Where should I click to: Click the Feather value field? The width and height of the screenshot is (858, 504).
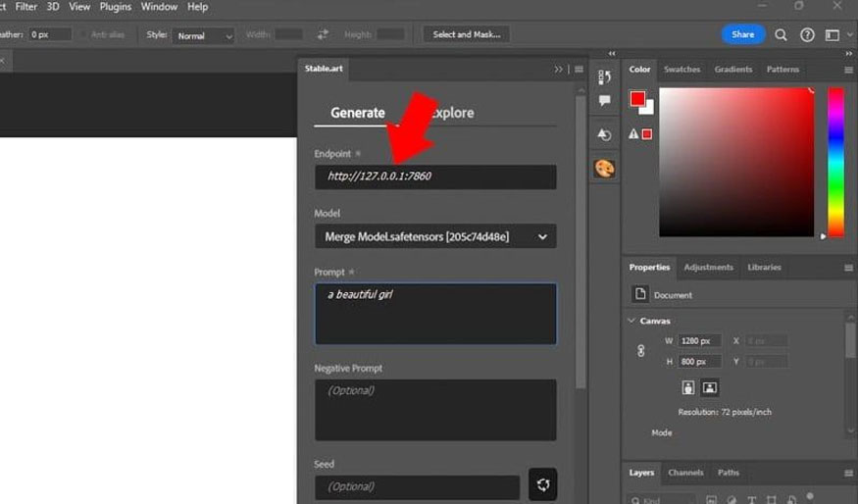pyautogui.click(x=50, y=34)
